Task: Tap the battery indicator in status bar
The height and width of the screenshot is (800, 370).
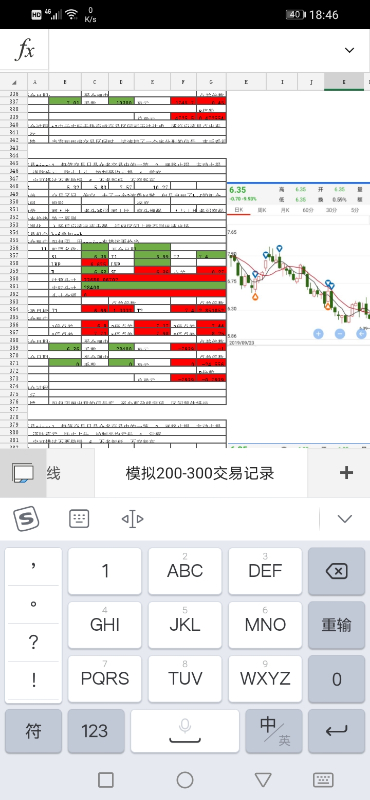Action: coord(295,14)
